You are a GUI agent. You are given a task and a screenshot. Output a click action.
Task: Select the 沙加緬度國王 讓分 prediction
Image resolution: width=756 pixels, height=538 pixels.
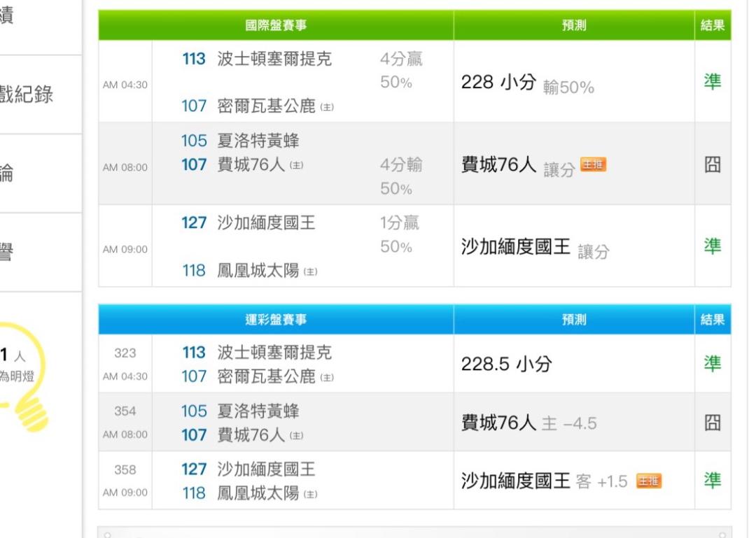(x=535, y=248)
